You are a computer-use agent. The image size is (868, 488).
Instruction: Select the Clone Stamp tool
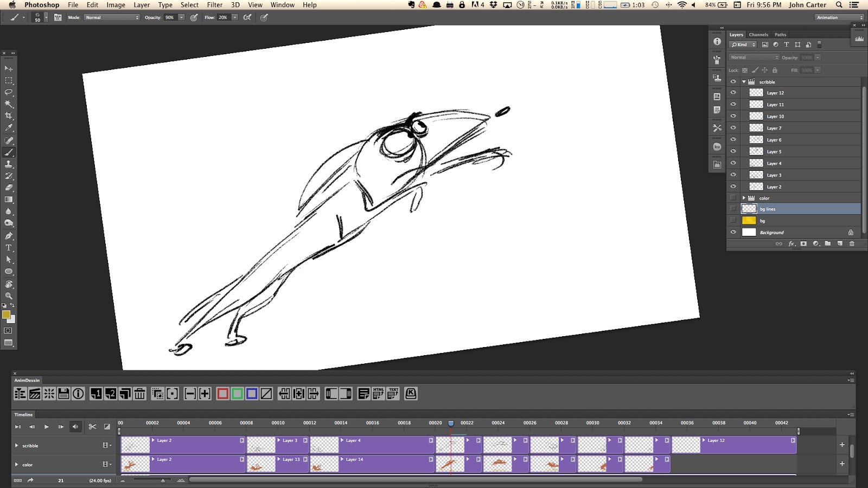[9, 164]
